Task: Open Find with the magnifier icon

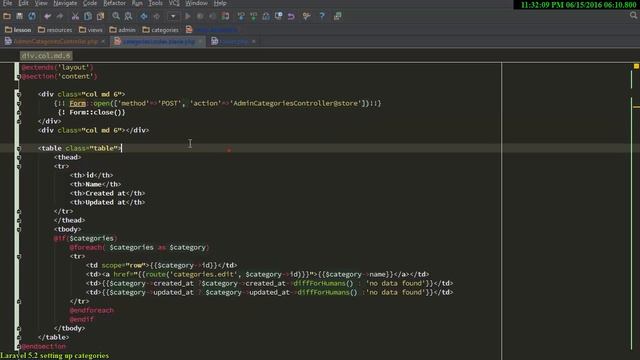Action: pos(116,16)
